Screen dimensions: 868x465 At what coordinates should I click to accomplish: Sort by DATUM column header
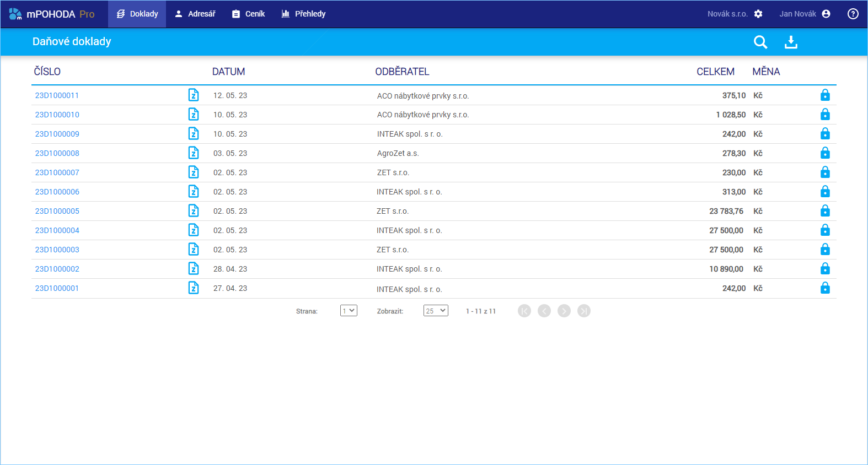point(228,72)
